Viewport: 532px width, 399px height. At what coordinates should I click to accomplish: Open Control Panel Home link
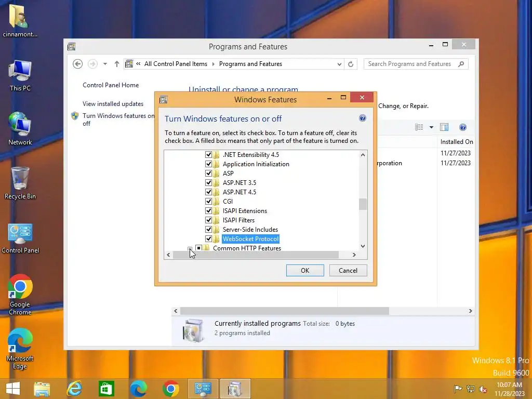pos(111,85)
